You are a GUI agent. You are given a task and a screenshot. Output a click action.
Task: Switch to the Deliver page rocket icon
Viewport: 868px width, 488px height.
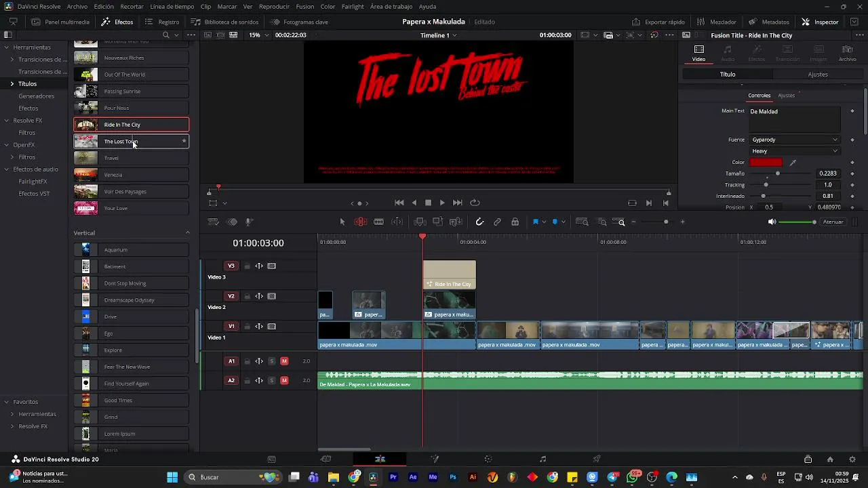coord(597,460)
